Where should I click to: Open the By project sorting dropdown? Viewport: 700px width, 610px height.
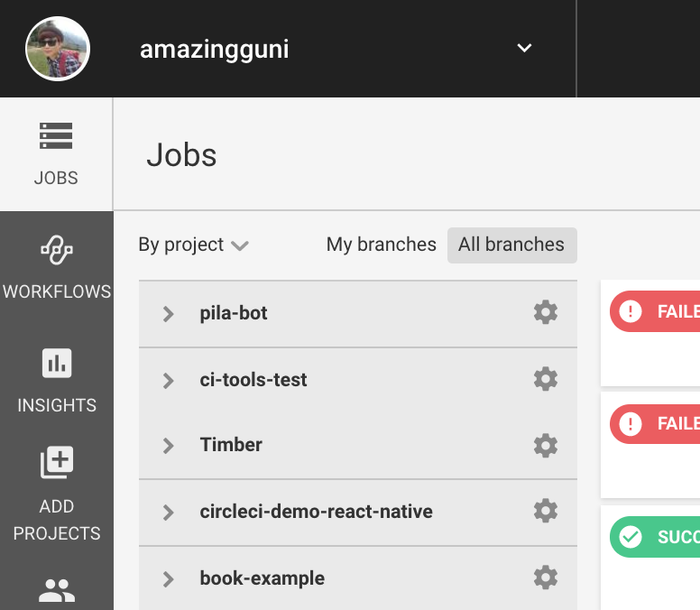(x=193, y=245)
